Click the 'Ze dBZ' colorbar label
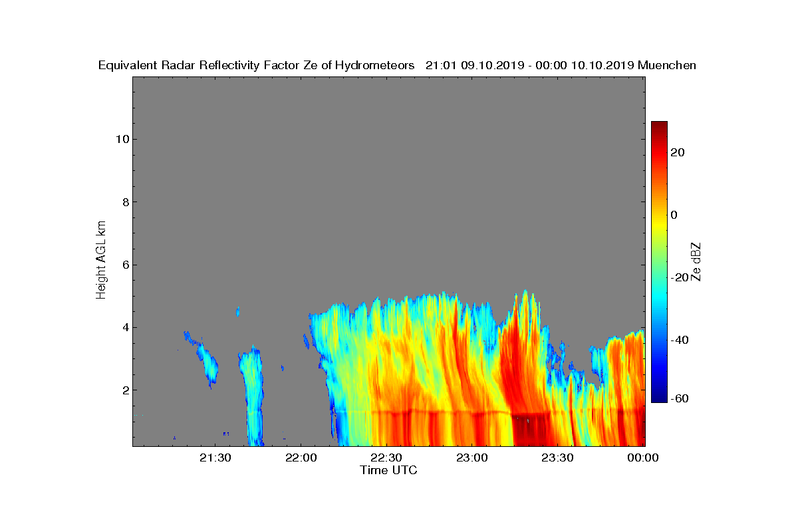 pos(696,261)
